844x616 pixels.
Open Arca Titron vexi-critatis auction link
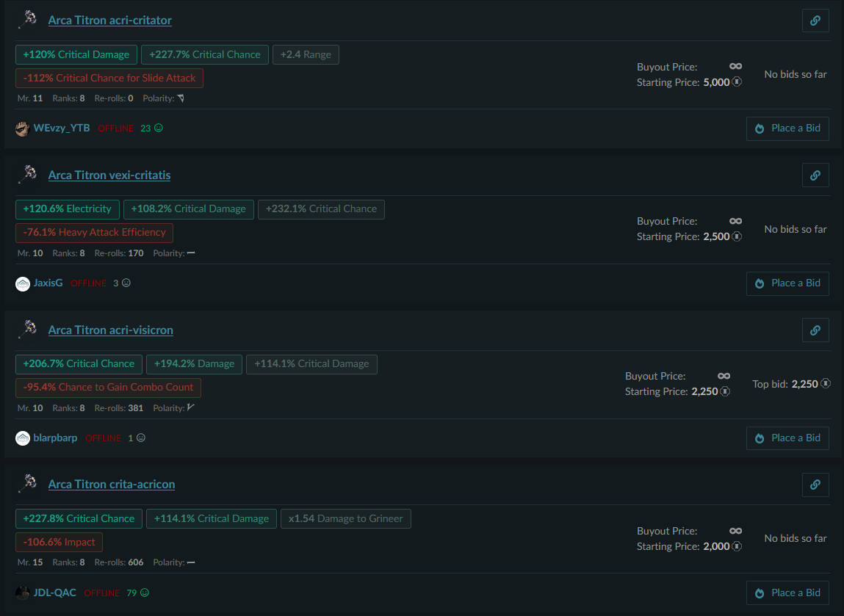coord(109,175)
